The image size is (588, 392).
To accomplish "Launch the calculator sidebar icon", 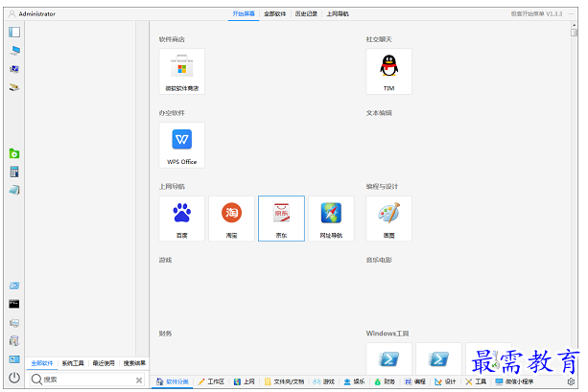I will coord(14,172).
